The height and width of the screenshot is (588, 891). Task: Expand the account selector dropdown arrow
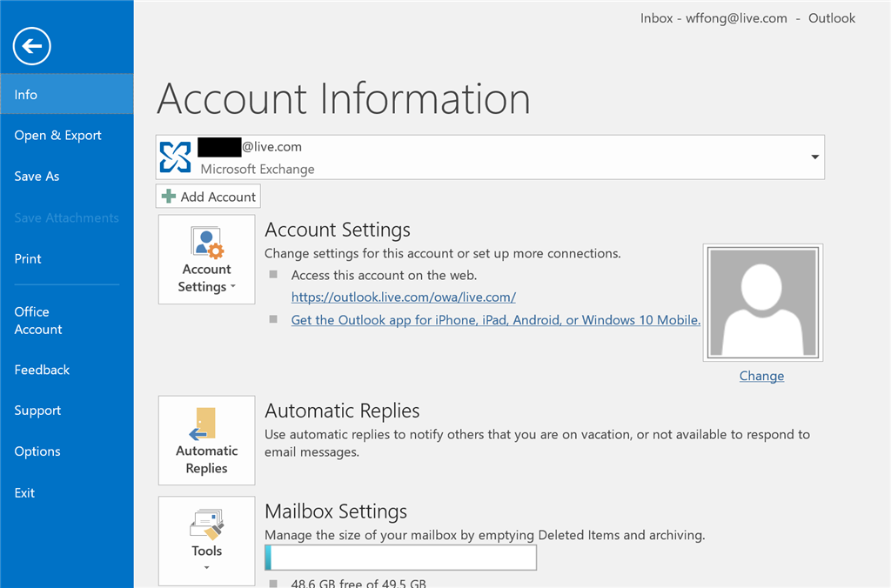click(x=814, y=157)
